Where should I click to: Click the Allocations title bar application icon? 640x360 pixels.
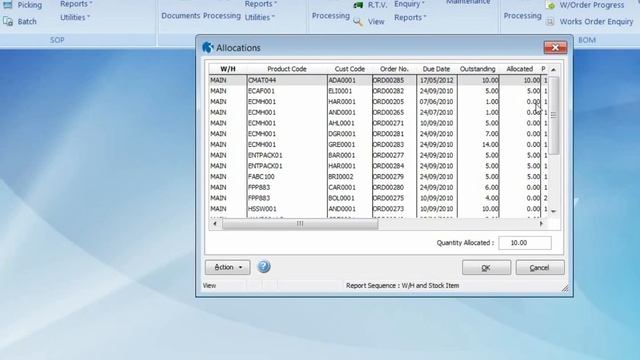click(207, 47)
